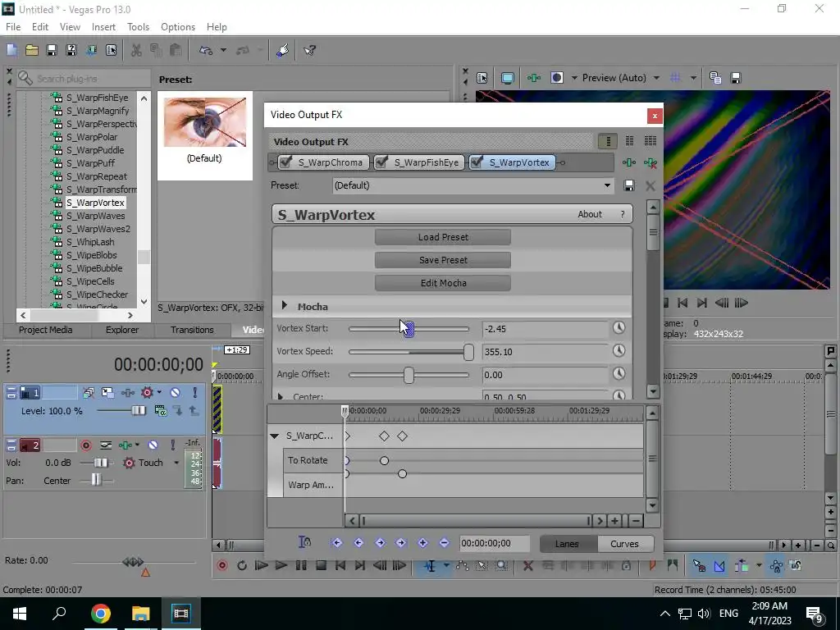
Task: Expand the Center parameter group
Action: [x=281, y=396]
